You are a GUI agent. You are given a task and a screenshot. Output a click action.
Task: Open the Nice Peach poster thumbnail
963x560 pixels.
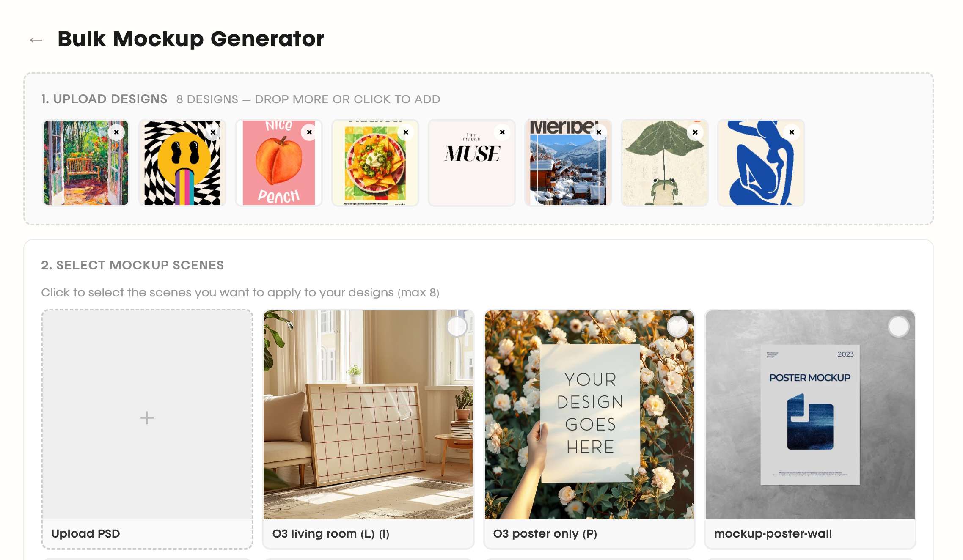coord(279,163)
